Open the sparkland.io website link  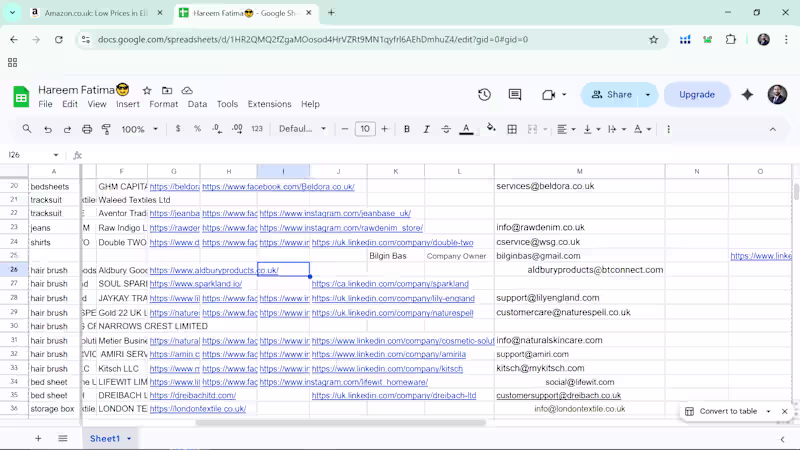[x=196, y=284]
